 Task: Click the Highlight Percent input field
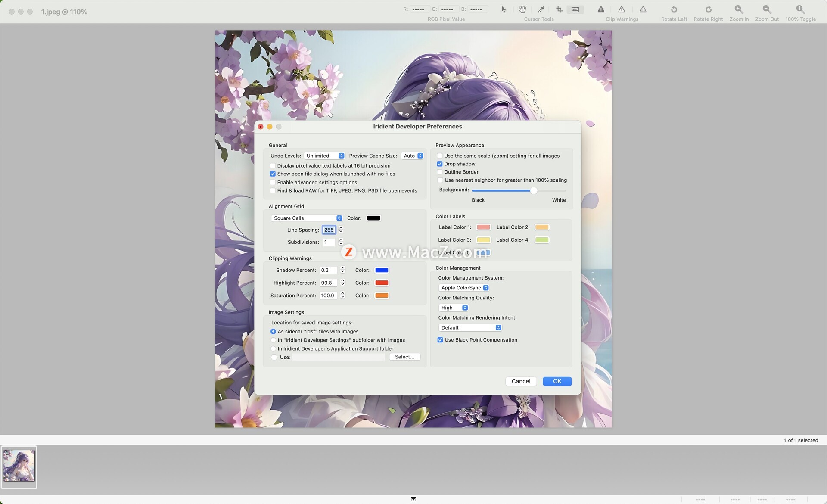pos(328,283)
